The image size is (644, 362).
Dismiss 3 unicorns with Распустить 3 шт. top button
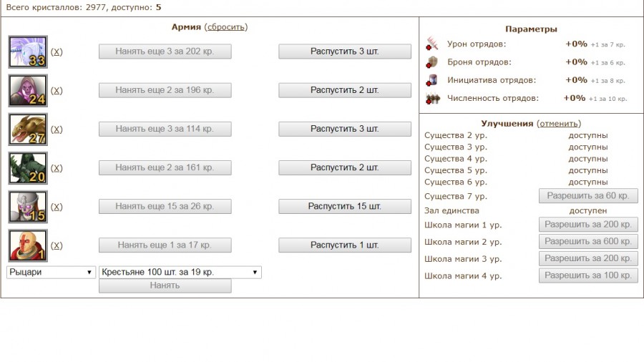[x=345, y=52]
